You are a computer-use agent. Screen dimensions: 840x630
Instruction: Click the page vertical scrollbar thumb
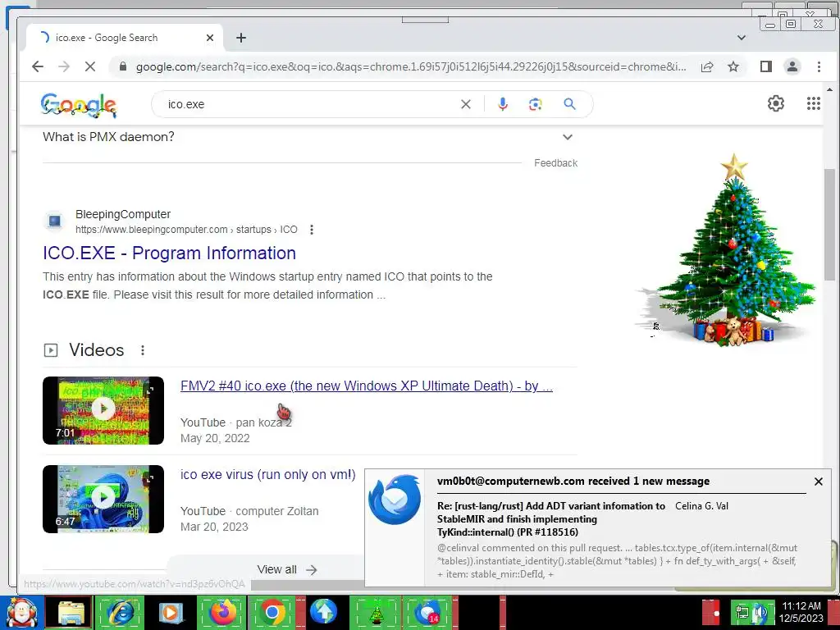tap(829, 225)
